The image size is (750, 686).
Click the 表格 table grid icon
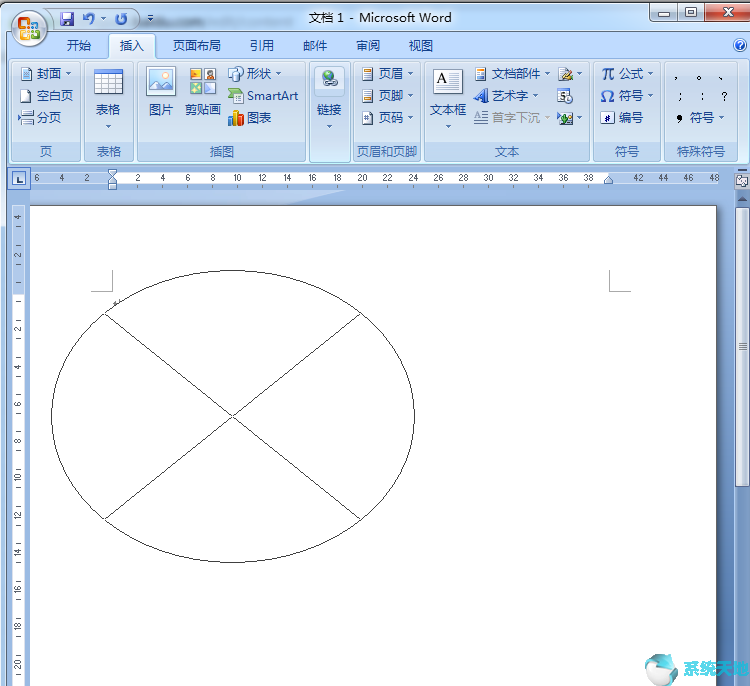tap(109, 82)
